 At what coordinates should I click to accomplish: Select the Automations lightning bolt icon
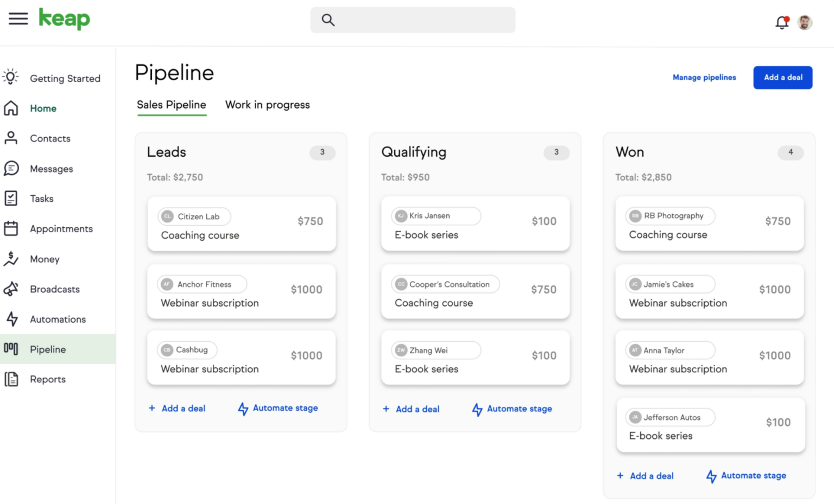coord(11,319)
